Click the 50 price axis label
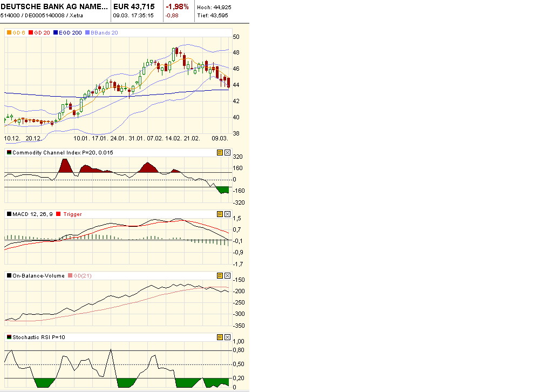544x392 pixels. click(236, 37)
